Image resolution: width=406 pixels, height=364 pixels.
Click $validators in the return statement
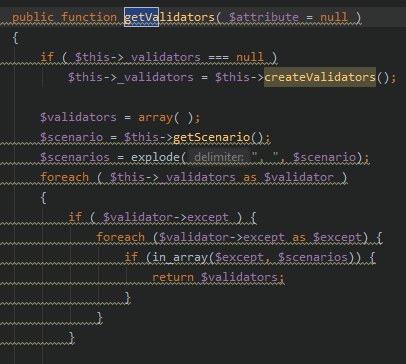[x=239, y=277]
